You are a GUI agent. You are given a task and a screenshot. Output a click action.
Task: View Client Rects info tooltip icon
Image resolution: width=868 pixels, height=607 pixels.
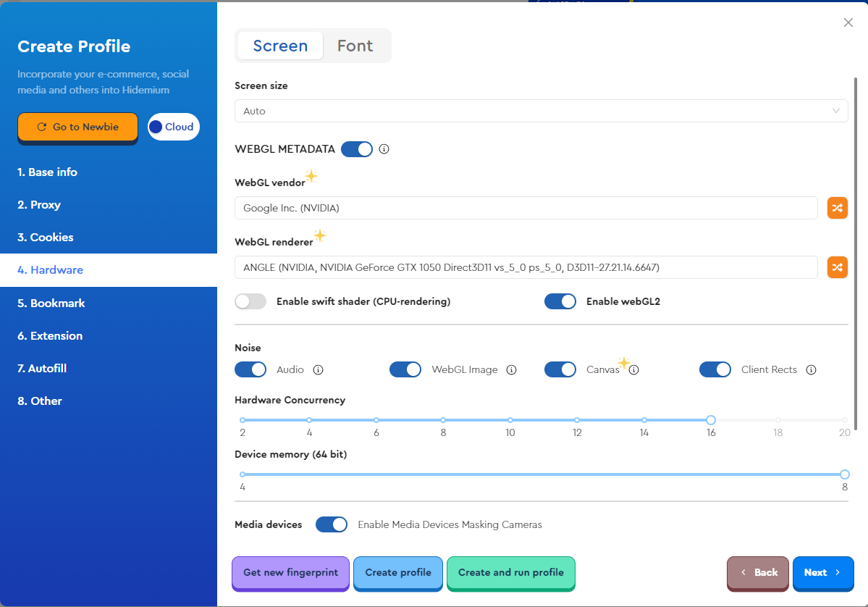tap(811, 370)
